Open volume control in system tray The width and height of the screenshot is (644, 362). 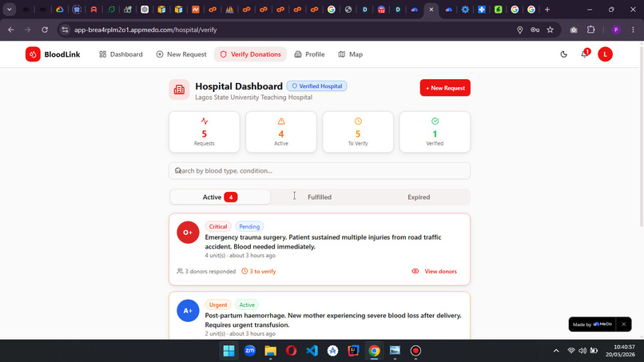pyautogui.click(x=582, y=351)
